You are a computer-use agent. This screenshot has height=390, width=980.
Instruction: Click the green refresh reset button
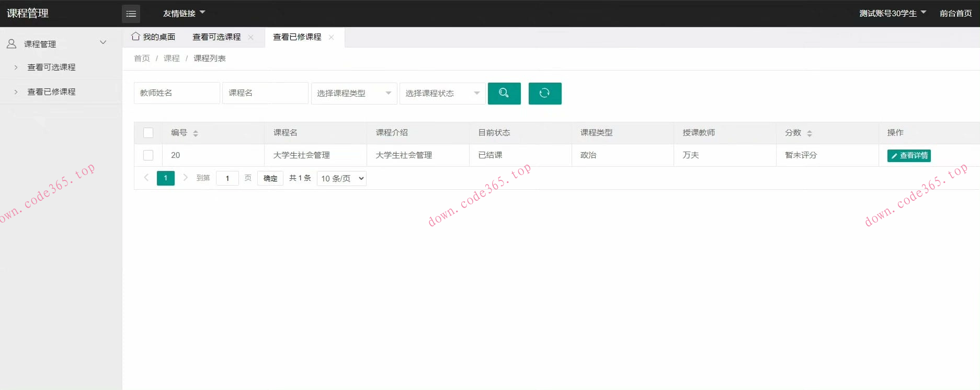[x=545, y=93]
